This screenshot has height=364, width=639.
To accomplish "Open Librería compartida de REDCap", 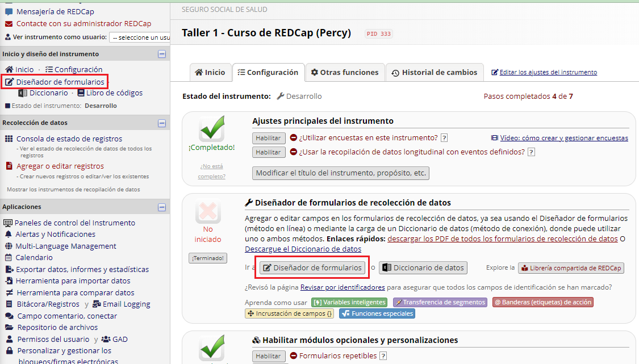I will (571, 268).
